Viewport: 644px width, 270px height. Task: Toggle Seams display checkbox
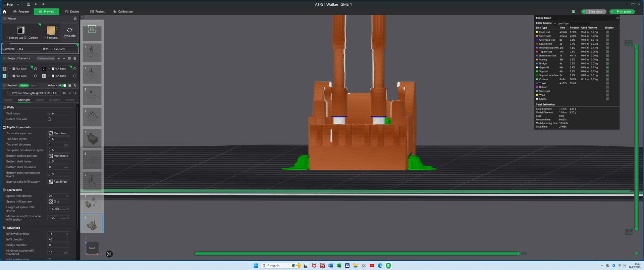pyautogui.click(x=607, y=99)
